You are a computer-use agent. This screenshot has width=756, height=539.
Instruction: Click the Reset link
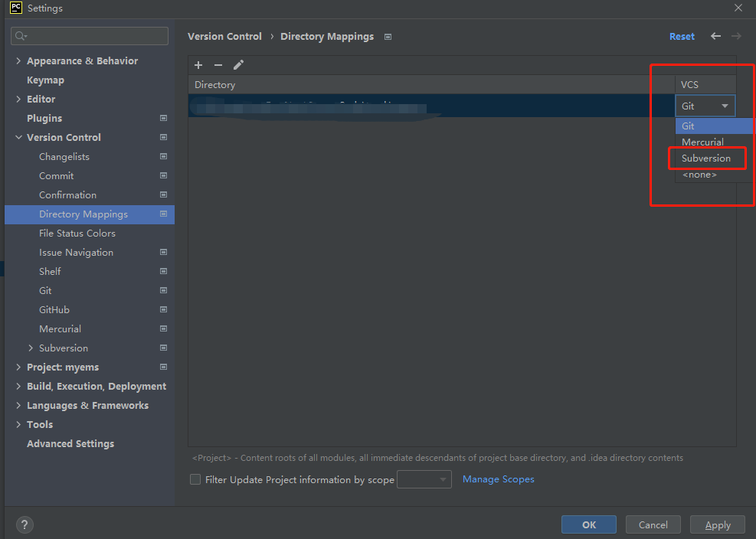click(682, 37)
